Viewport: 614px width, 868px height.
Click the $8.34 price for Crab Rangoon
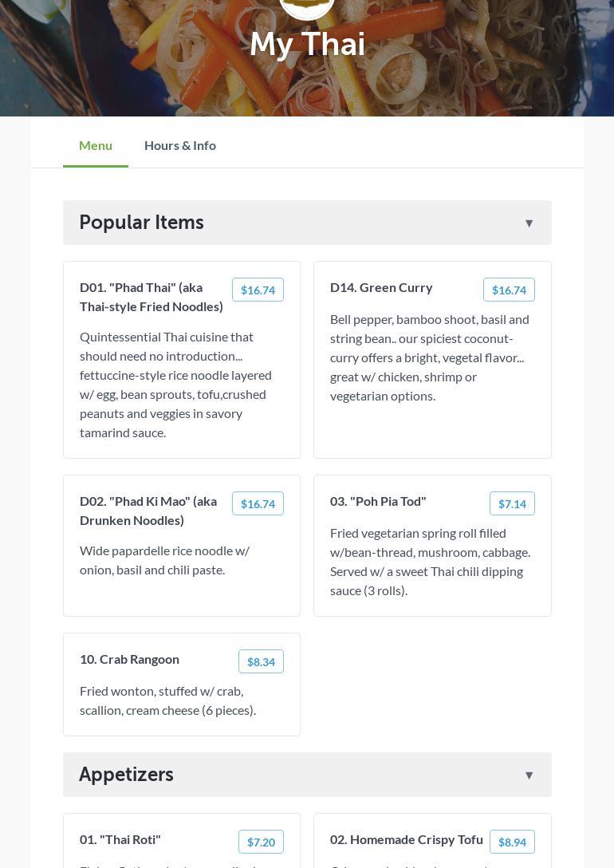point(261,661)
